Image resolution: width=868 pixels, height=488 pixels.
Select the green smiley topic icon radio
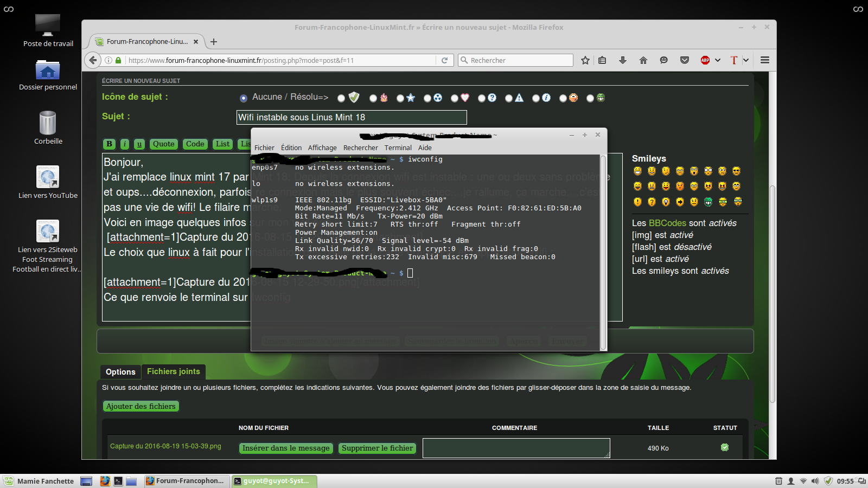click(590, 98)
